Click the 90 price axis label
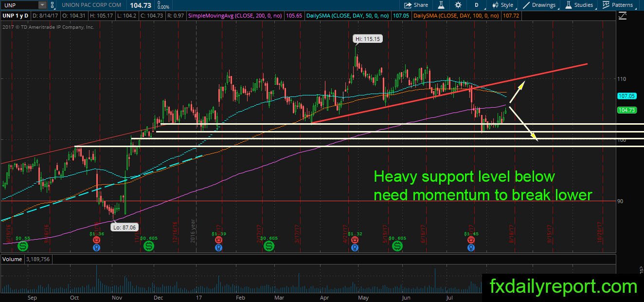This screenshot has height=302, width=644. (x=621, y=201)
